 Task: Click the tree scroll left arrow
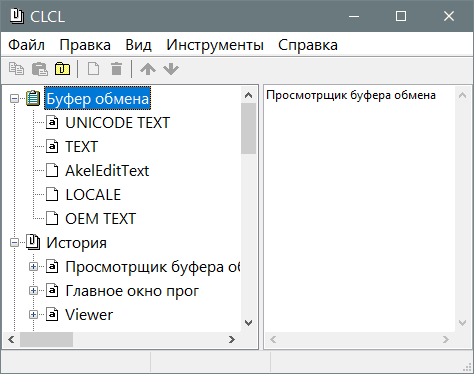point(11,340)
